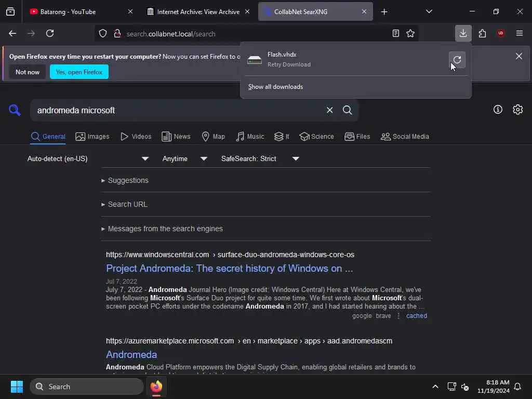The image size is (532, 399).
Task: Open the list all tabs chevron
Action: tap(429, 12)
